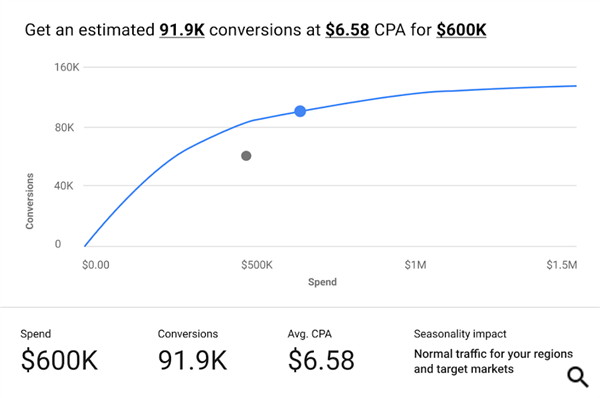Click the vertical Conversions axis title
600x398 pixels.
(x=29, y=201)
